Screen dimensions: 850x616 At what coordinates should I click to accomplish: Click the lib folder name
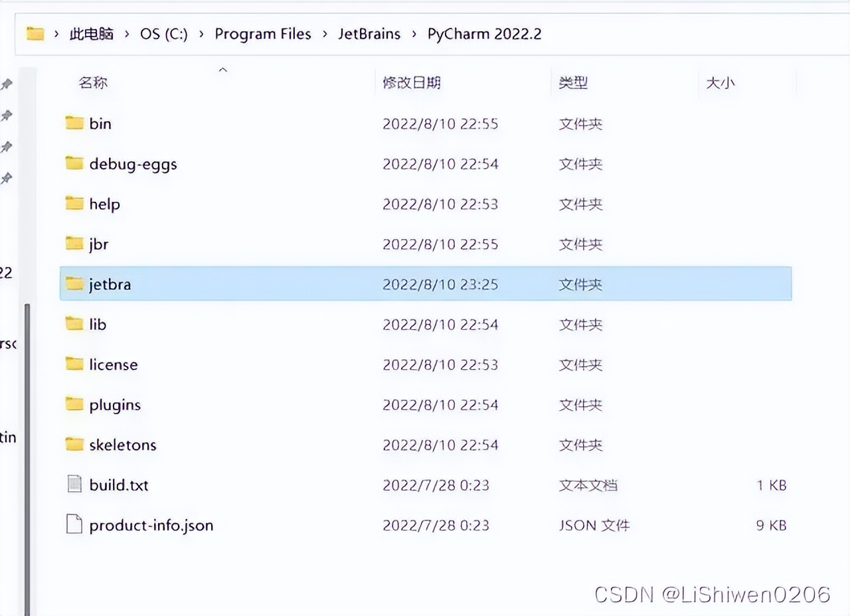(98, 324)
